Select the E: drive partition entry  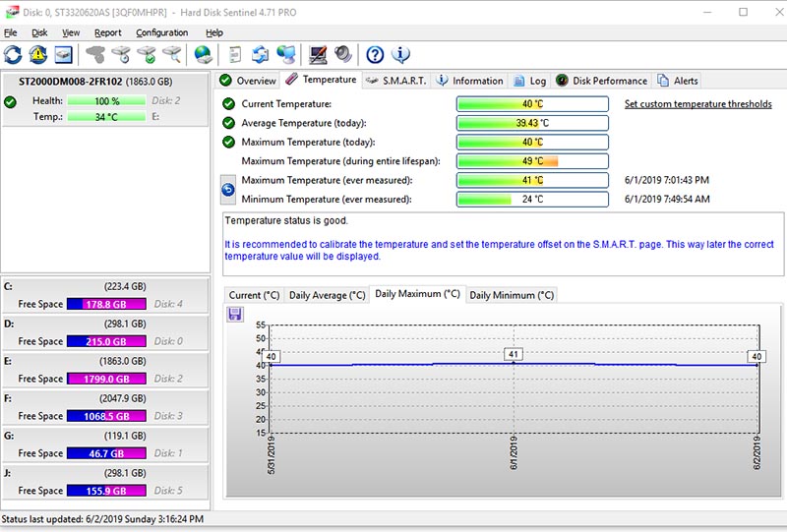coord(105,370)
